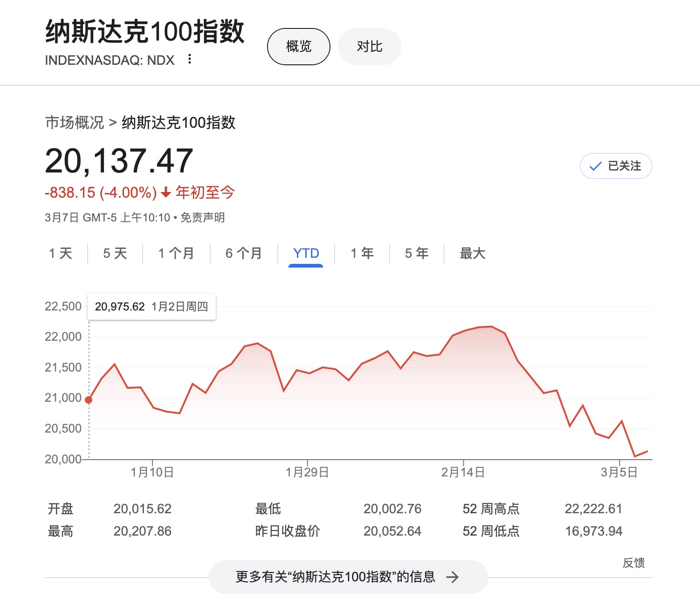Switch chart range to 1 天

[x=61, y=254]
